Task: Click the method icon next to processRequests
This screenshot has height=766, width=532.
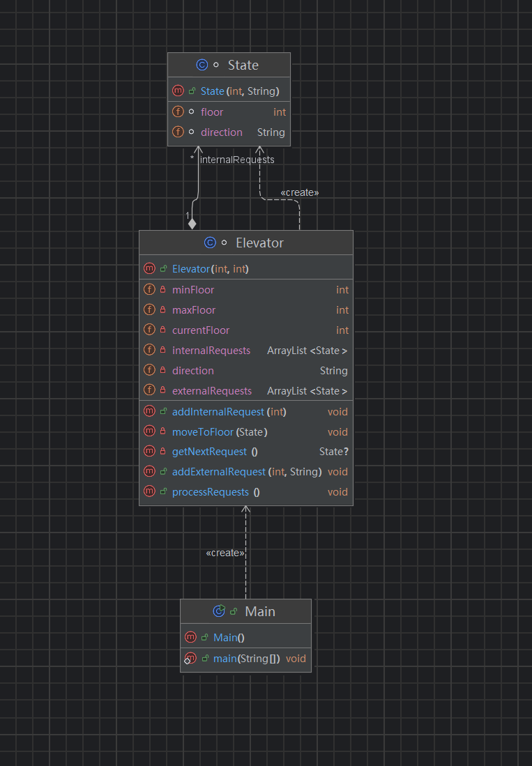Action: [x=149, y=491]
